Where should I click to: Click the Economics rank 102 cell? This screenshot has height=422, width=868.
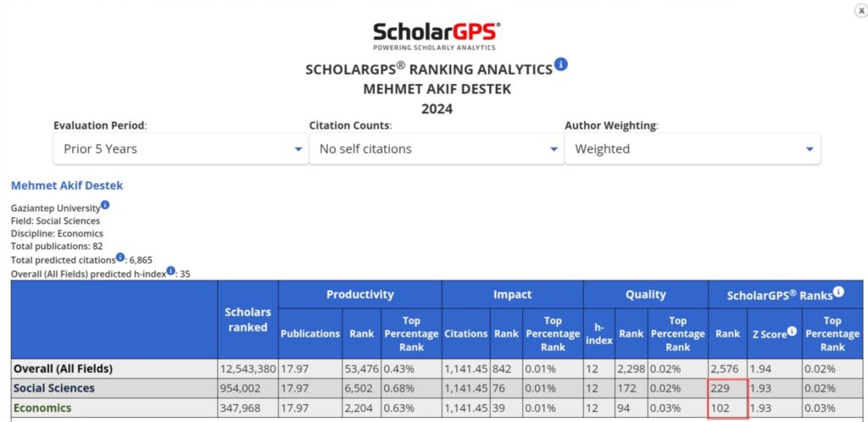(727, 408)
